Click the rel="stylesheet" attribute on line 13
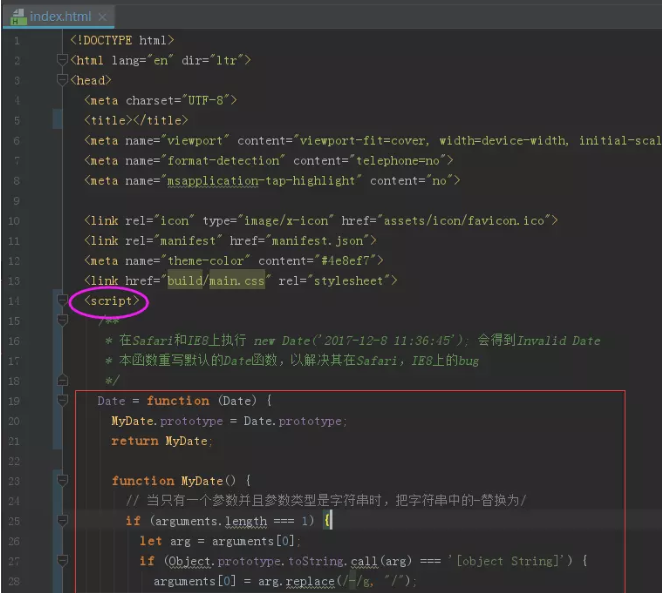Image resolution: width=662 pixels, height=593 pixels. (x=335, y=281)
